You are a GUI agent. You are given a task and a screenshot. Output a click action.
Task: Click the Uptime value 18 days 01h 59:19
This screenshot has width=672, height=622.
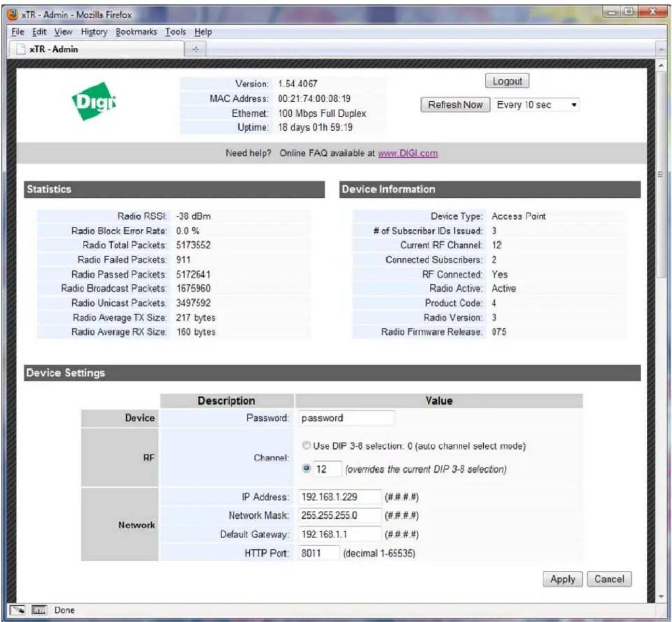coord(315,128)
